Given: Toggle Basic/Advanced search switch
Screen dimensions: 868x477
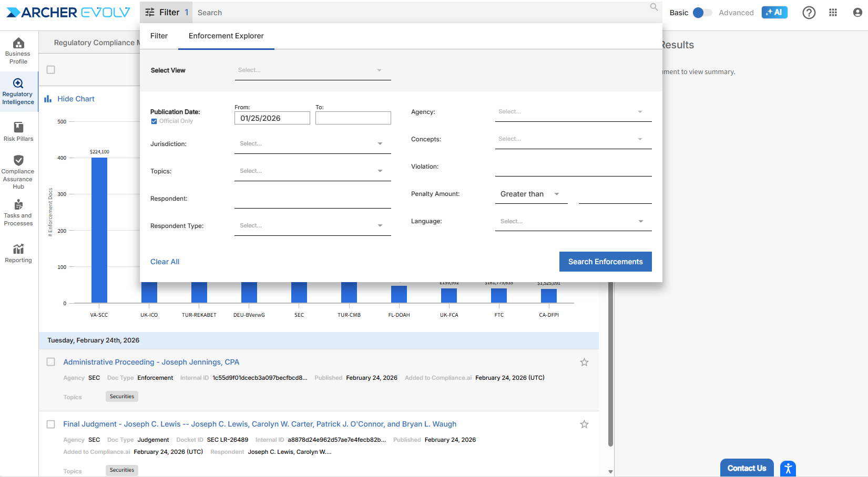Looking at the screenshot, I should pos(701,13).
